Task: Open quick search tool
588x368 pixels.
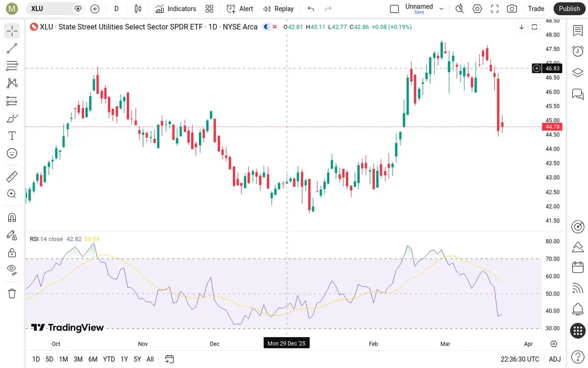Action: coord(460,9)
